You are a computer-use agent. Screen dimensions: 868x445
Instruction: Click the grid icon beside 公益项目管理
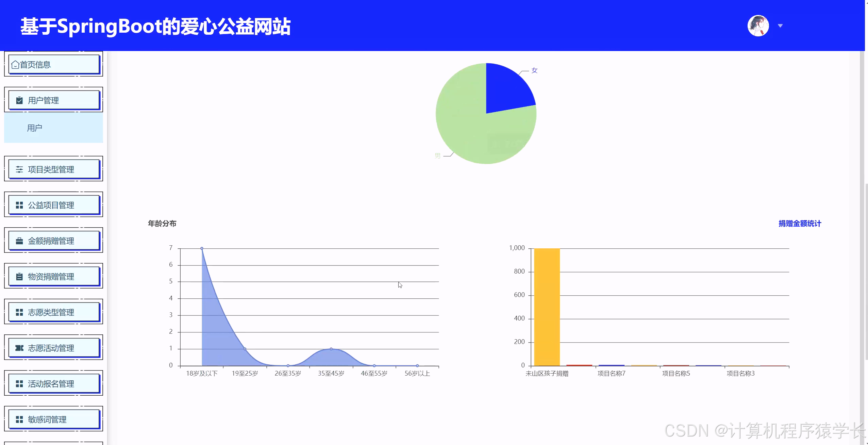[19, 205]
